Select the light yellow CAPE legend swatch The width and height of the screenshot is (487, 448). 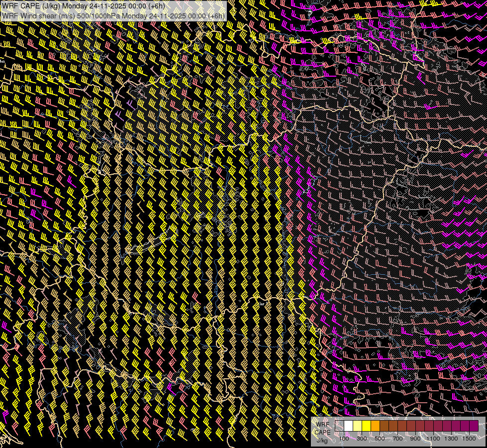[x=358, y=426]
